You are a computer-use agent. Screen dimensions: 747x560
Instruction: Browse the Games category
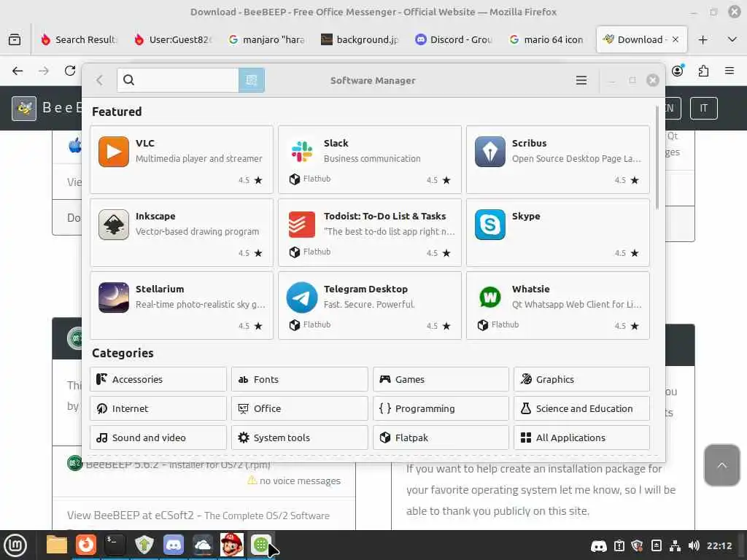pyautogui.click(x=441, y=379)
